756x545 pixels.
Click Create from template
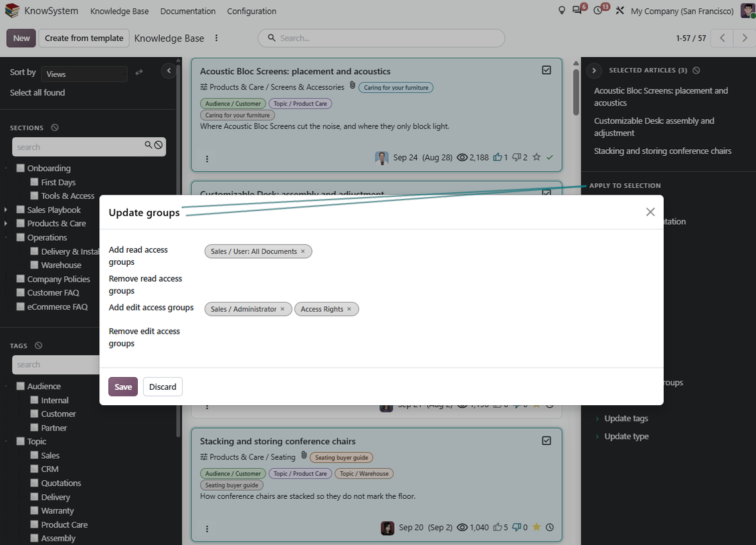coord(84,38)
